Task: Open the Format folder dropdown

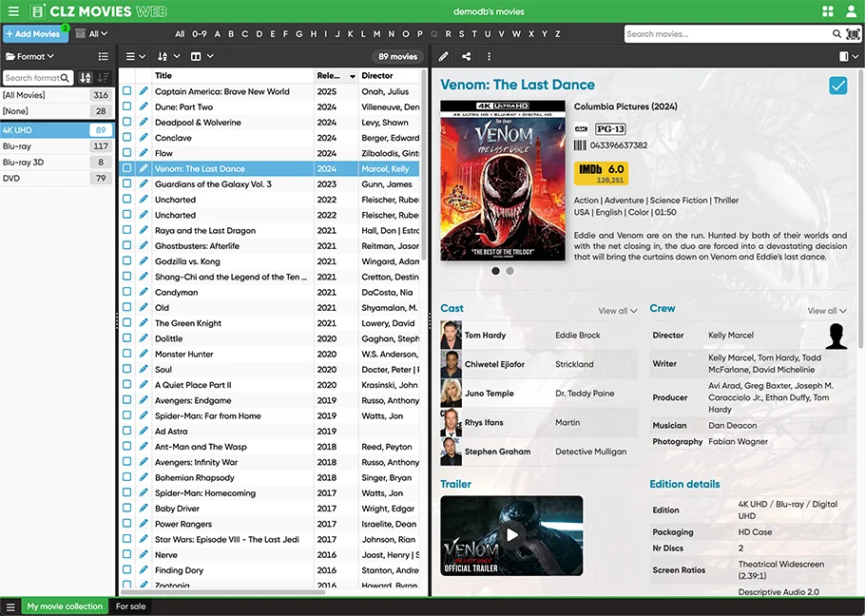Action: 29,56
